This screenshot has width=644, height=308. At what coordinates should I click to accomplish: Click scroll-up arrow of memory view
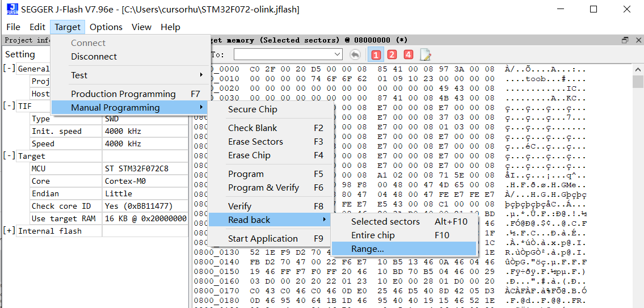click(x=638, y=69)
